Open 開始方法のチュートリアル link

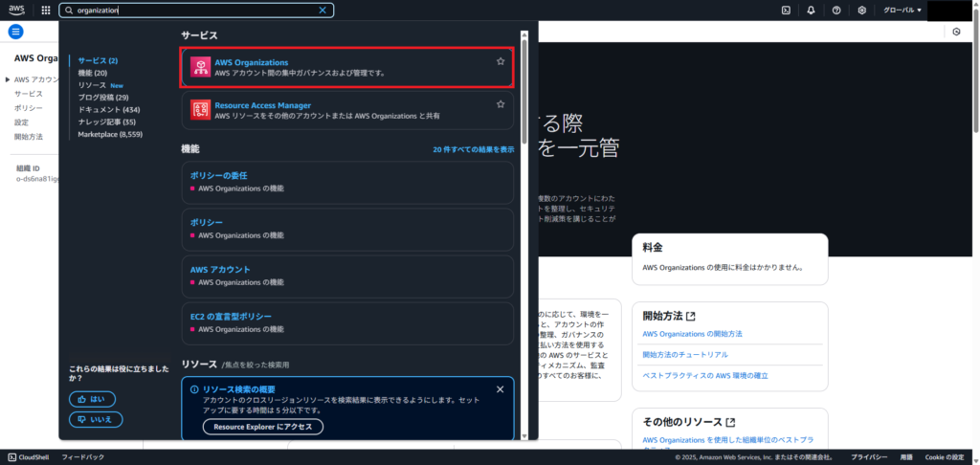tap(685, 355)
